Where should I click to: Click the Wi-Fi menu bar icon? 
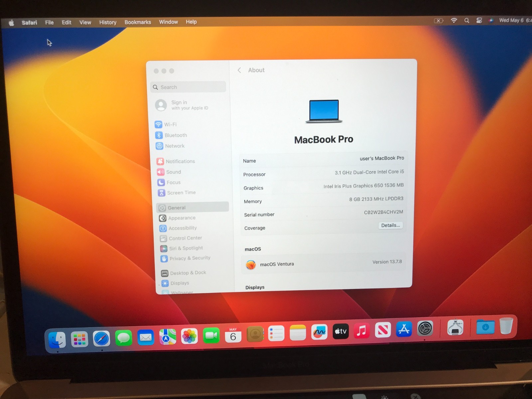(x=454, y=21)
